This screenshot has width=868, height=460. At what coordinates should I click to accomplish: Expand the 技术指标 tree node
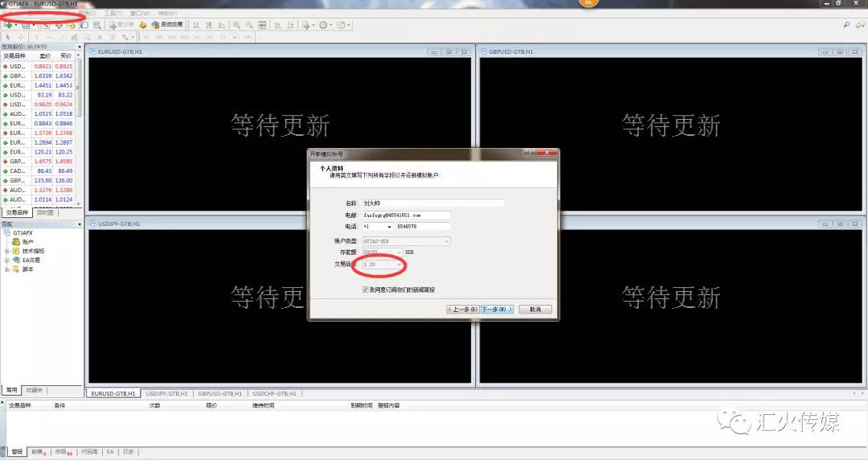click(x=6, y=251)
